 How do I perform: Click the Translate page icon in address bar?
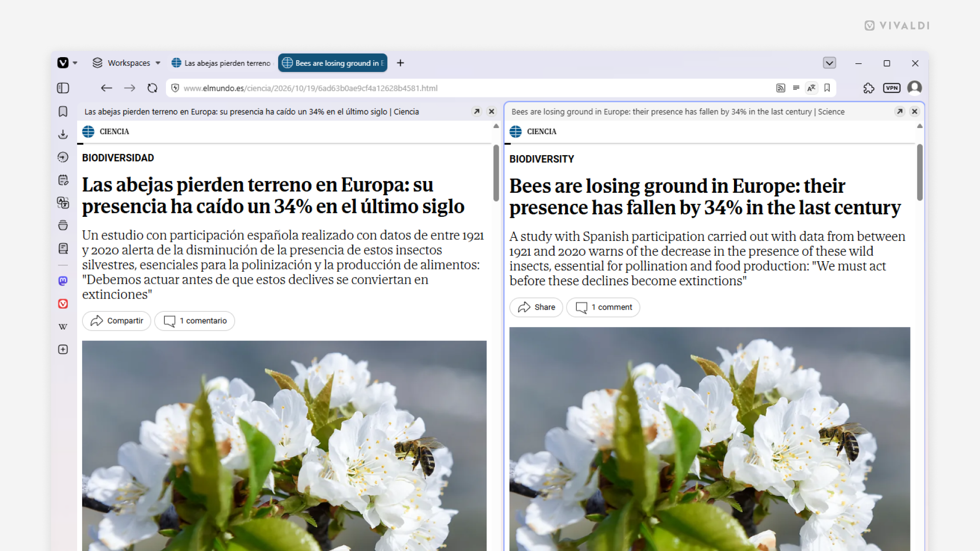click(x=811, y=88)
